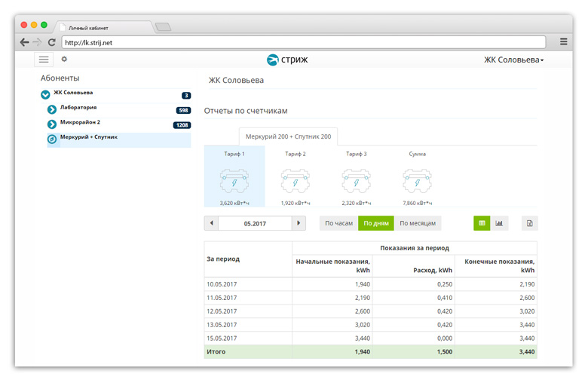Image resolution: width=588 pixels, height=392 pixels.
Task: Select the Тариф 2 meter card
Action: [296, 176]
